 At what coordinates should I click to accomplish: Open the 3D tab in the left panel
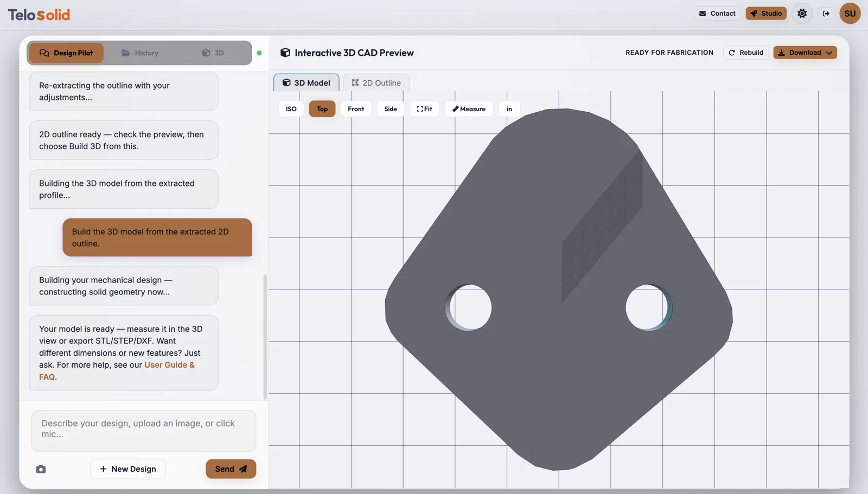pos(213,53)
